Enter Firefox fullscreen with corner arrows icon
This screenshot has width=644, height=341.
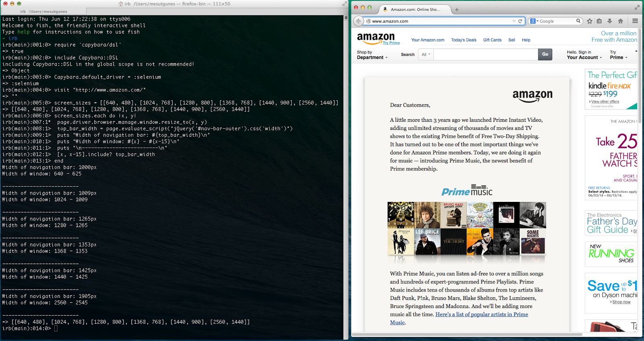point(637,8)
